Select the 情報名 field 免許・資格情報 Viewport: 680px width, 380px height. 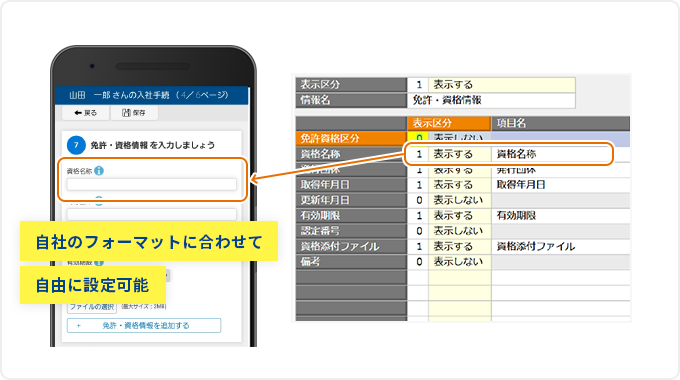[x=491, y=100]
